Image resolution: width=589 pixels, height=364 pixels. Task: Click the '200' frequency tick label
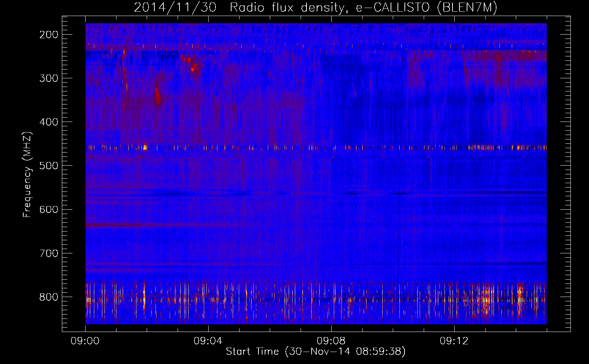[49, 35]
